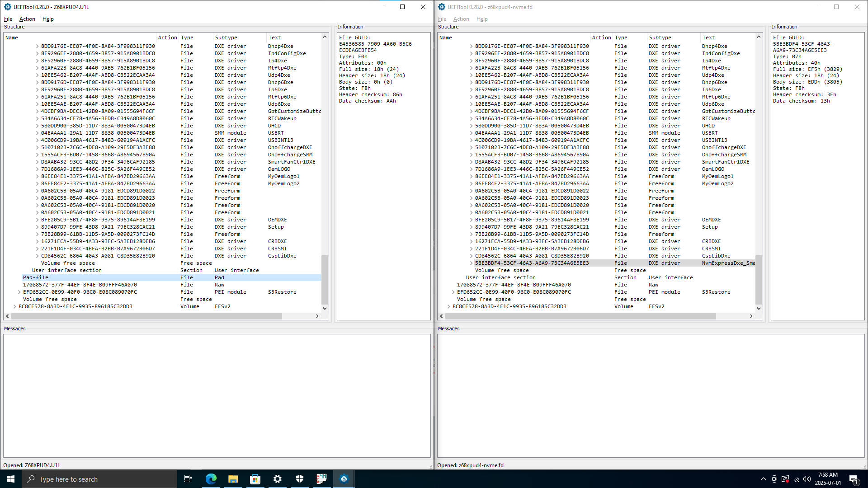The height and width of the screenshot is (488, 868).
Task: Open Help menu in z68xpud4-nvme.fd window
Action: (482, 19)
